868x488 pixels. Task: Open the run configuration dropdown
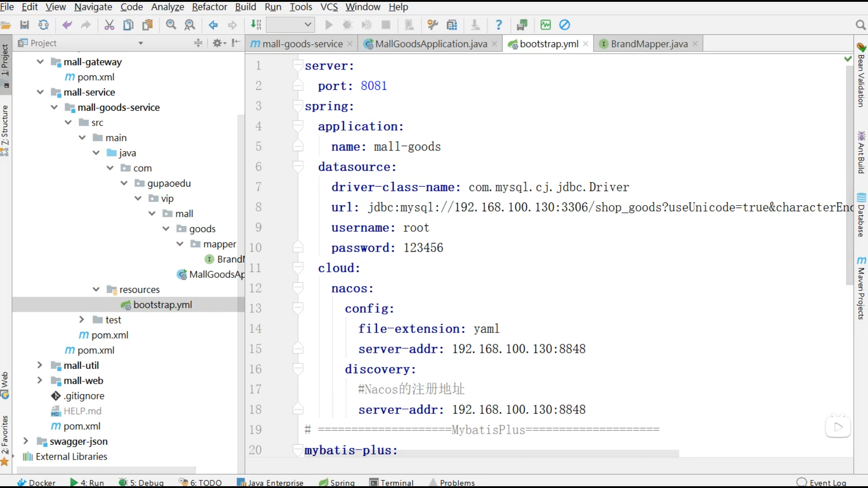point(290,25)
